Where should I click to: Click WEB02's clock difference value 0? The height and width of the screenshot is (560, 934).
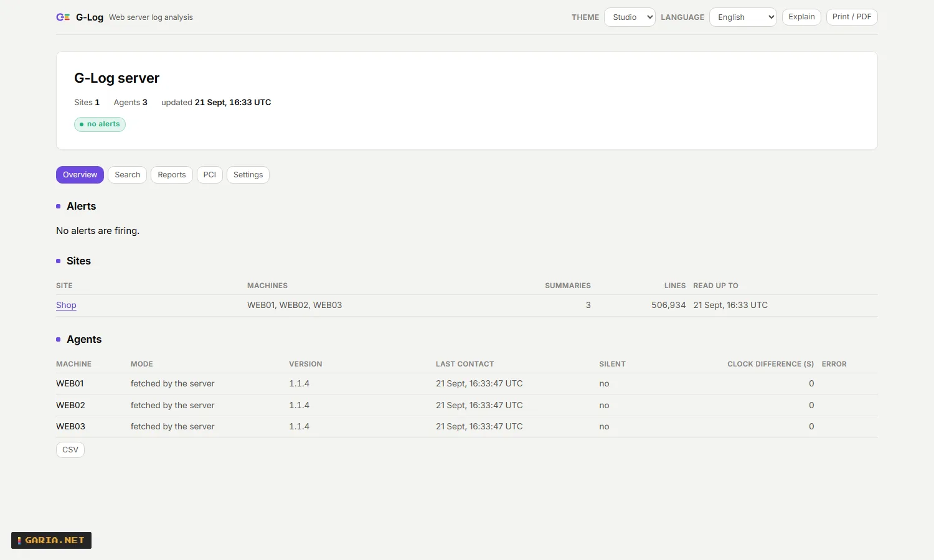pos(811,405)
